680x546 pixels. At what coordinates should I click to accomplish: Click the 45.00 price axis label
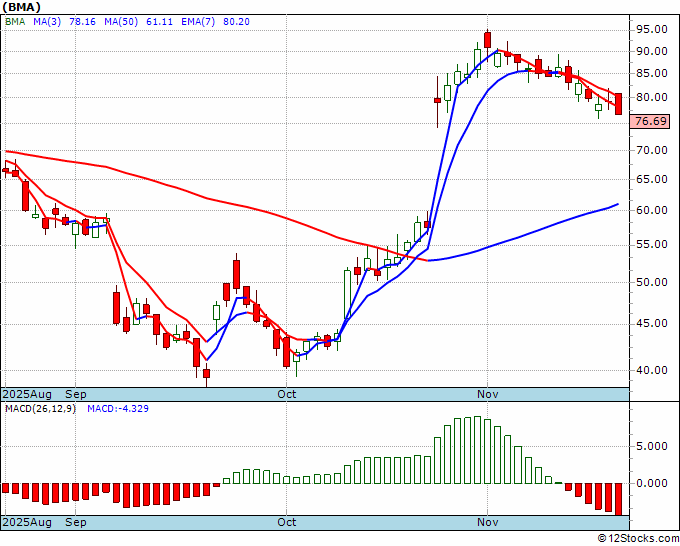point(651,324)
